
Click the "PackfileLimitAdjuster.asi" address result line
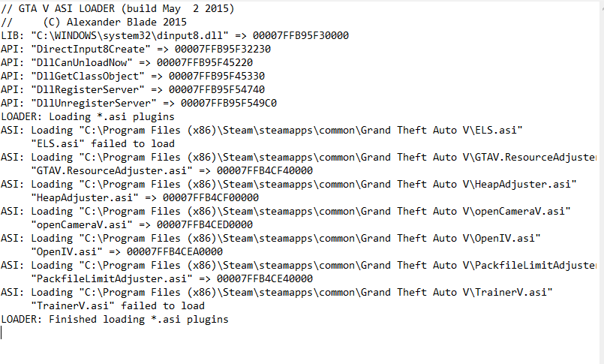click(173, 278)
